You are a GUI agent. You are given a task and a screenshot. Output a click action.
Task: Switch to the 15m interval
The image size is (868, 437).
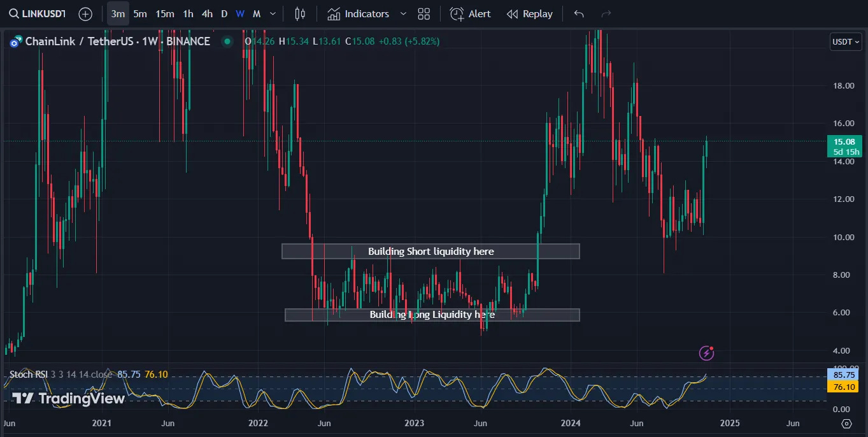pyautogui.click(x=165, y=13)
